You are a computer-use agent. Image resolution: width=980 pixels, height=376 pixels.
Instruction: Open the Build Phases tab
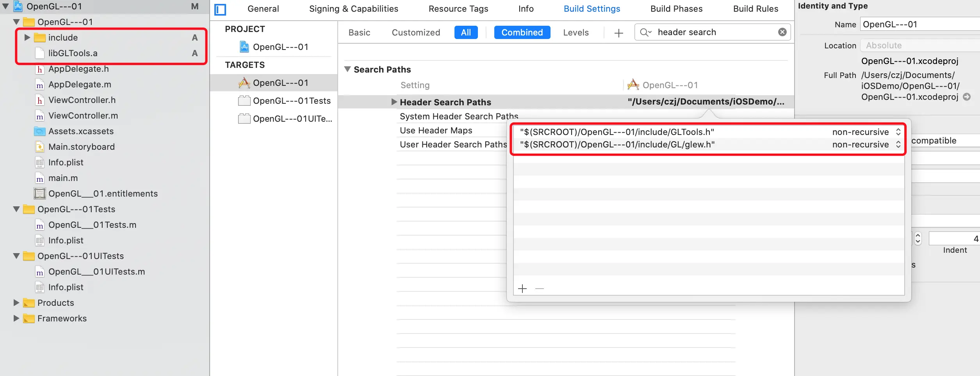pos(676,9)
